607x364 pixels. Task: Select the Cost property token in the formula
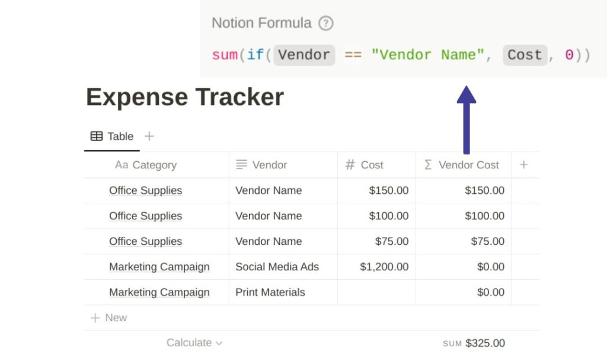click(524, 55)
